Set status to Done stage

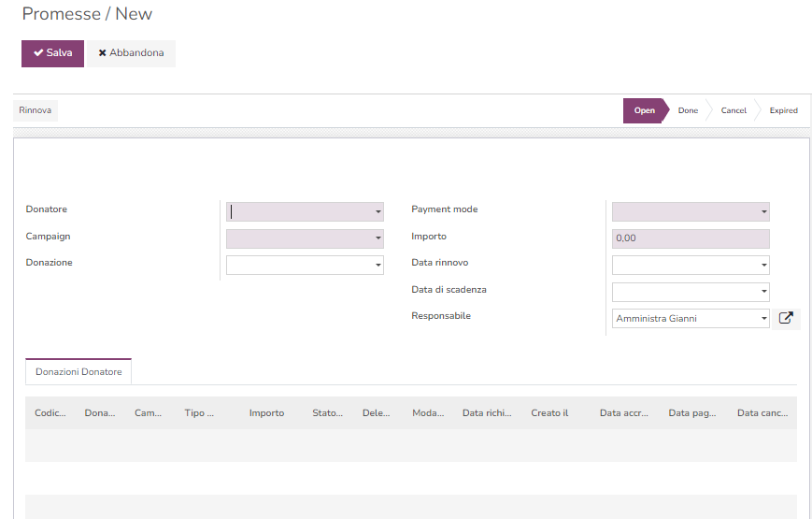tap(688, 110)
